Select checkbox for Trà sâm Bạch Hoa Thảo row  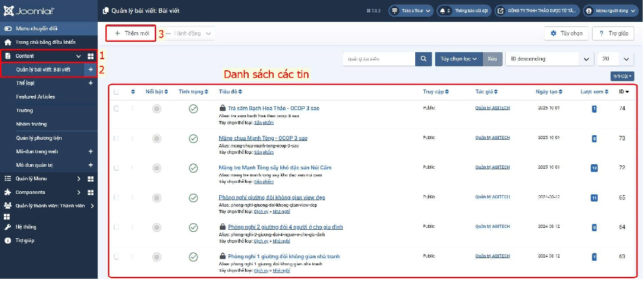116,109
